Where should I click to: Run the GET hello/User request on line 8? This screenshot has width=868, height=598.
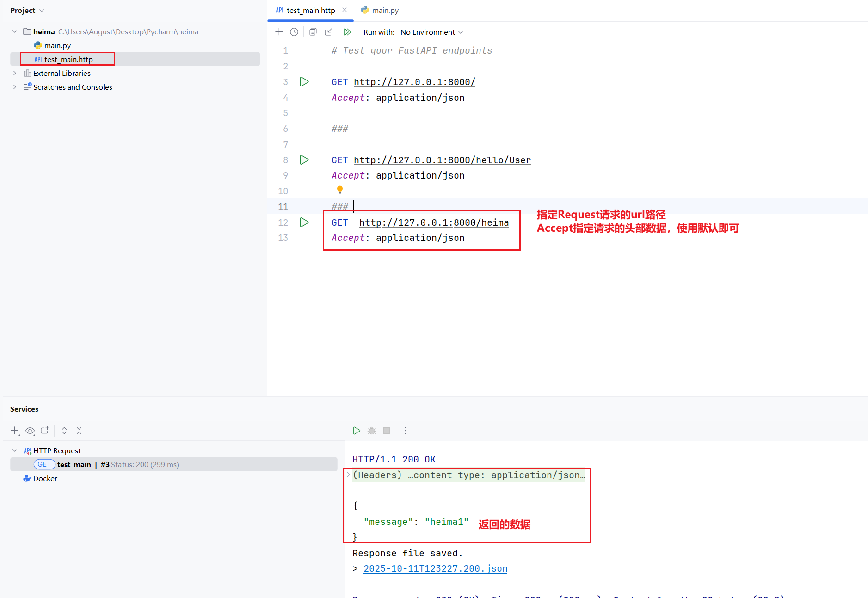pyautogui.click(x=304, y=160)
